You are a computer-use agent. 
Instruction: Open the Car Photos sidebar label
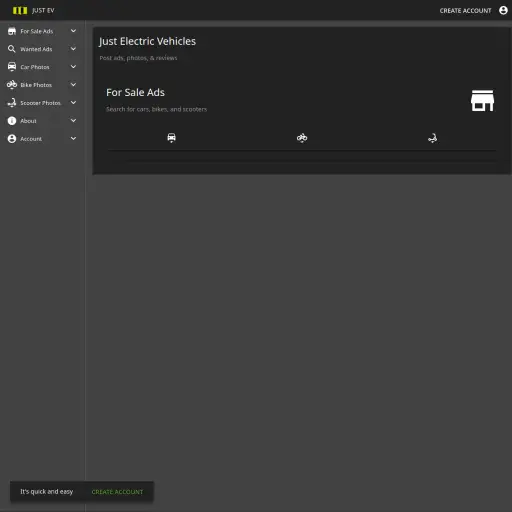(35, 67)
